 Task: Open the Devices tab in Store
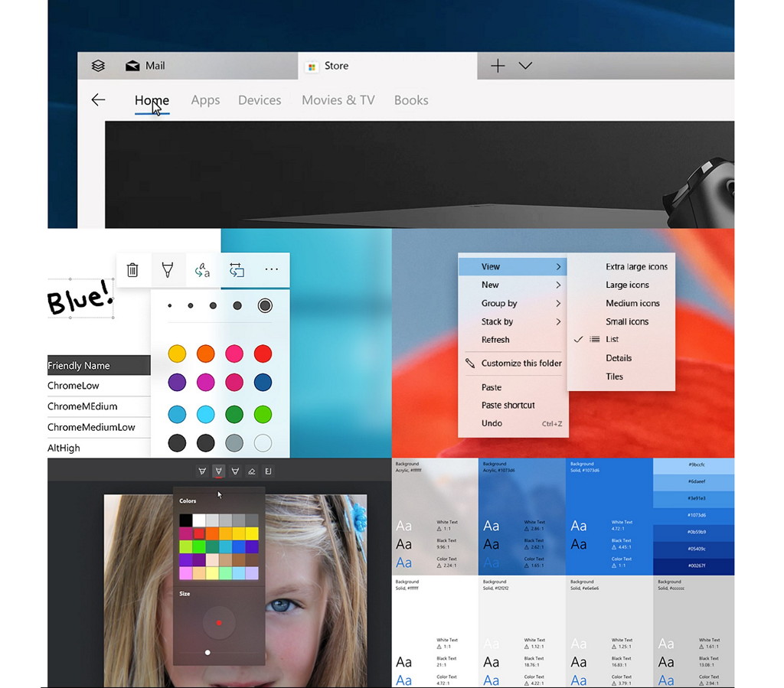point(260,100)
